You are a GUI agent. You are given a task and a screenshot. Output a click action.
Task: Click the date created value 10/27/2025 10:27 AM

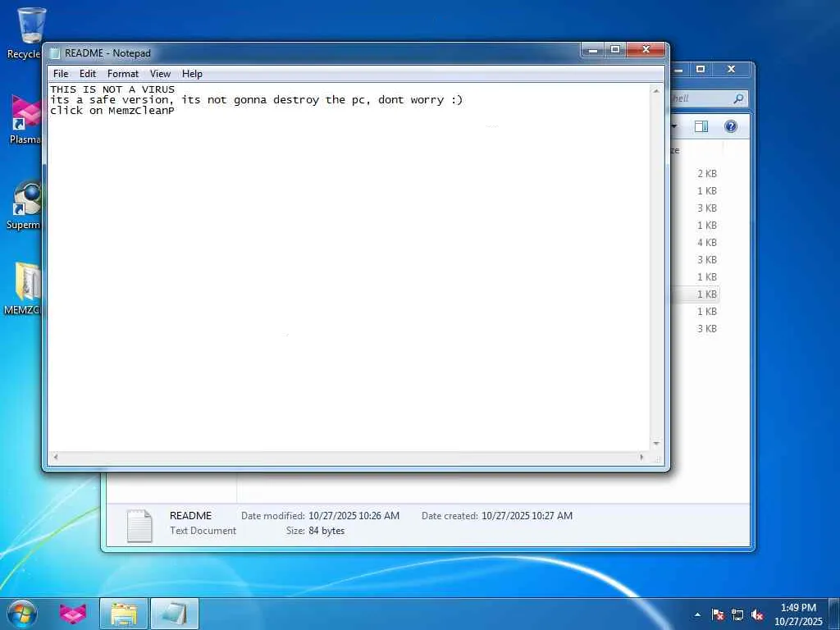coord(527,516)
